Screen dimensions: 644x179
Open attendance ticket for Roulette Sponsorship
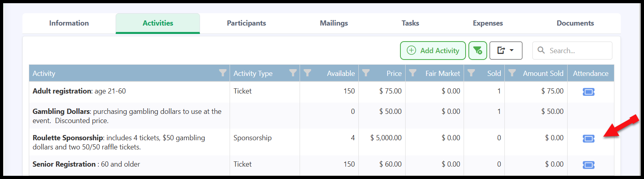tap(588, 139)
